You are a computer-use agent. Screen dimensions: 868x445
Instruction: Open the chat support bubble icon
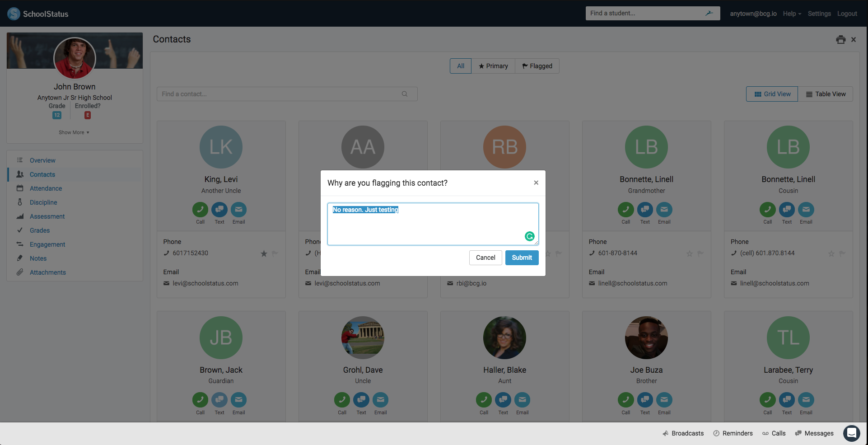click(851, 433)
